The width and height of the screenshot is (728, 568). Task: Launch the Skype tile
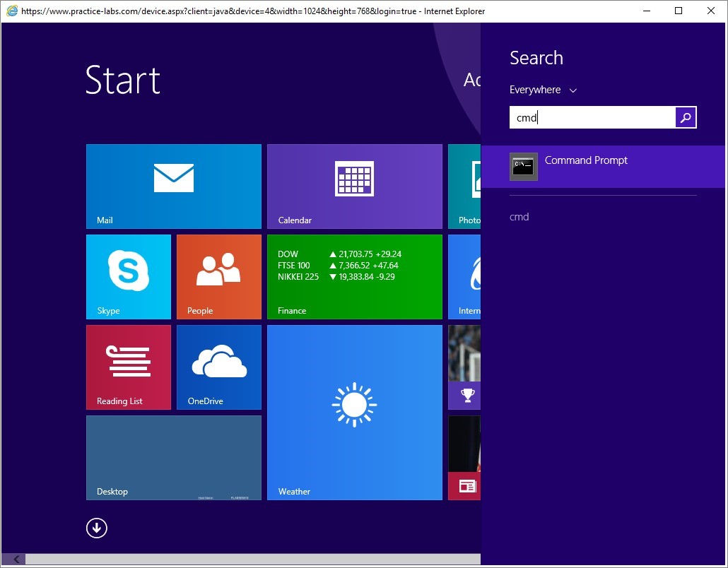128,277
